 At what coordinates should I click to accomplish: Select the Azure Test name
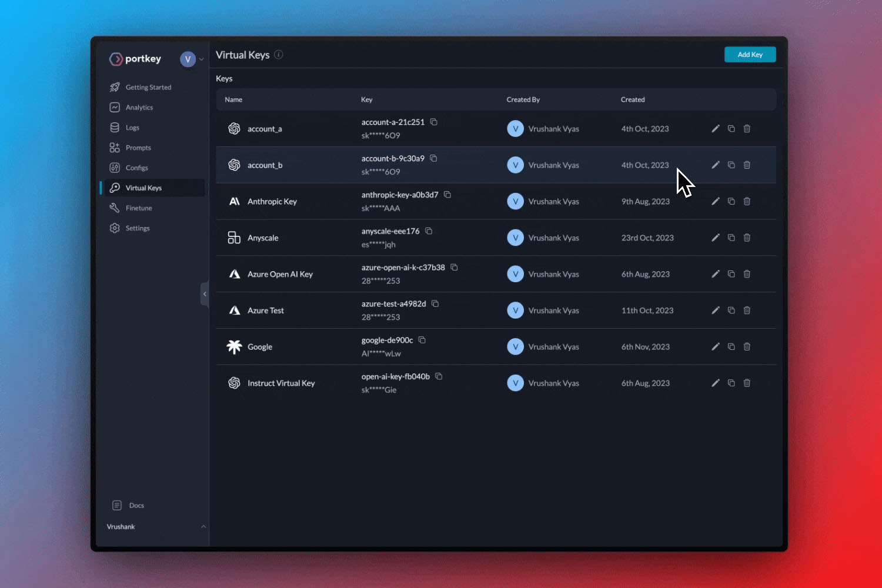(x=266, y=310)
